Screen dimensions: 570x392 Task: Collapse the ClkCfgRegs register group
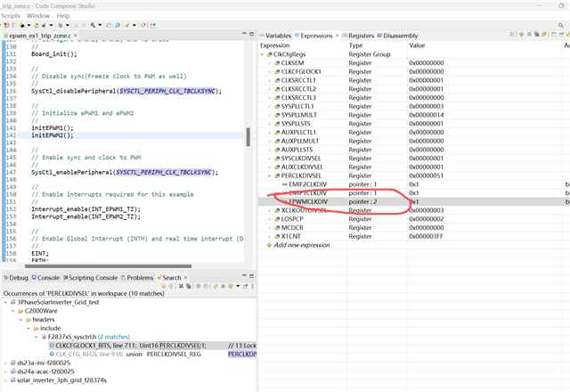click(264, 54)
